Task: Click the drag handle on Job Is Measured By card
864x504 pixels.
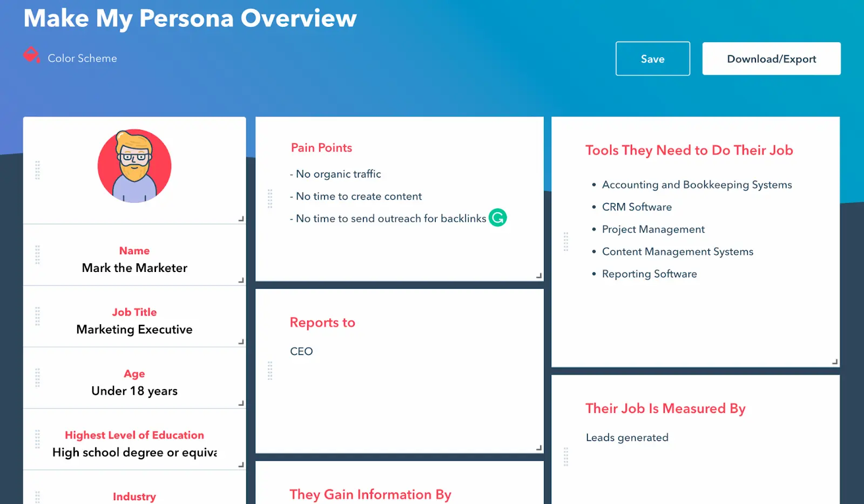Action: coord(566,457)
